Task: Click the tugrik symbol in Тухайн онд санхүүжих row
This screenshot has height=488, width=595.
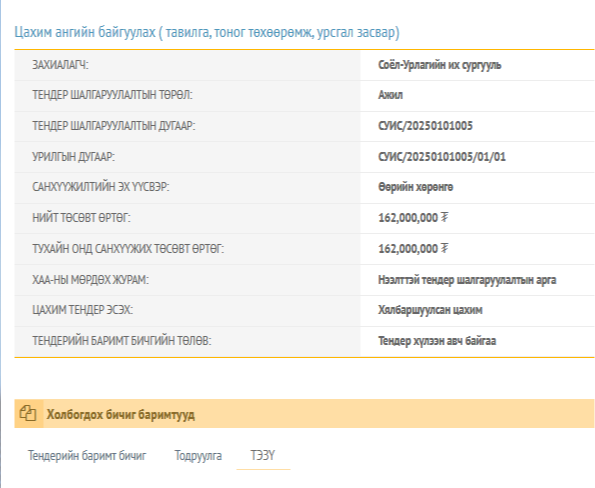Action: point(444,249)
